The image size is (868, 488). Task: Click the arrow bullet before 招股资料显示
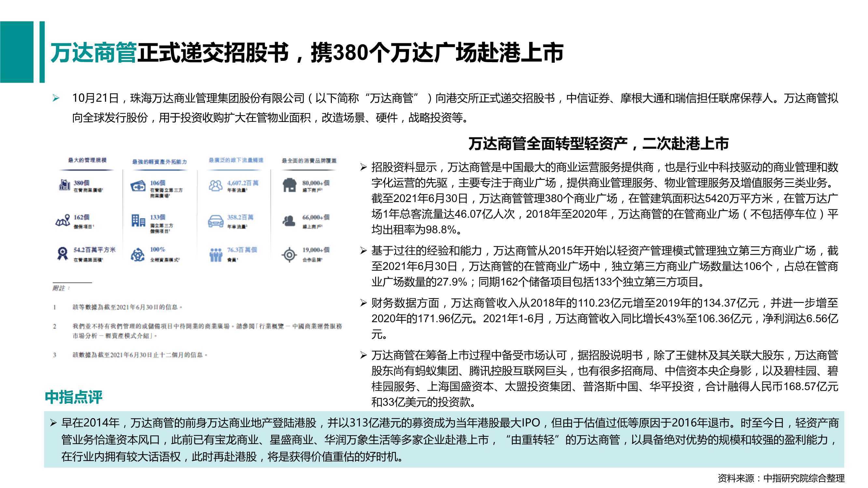(363, 167)
